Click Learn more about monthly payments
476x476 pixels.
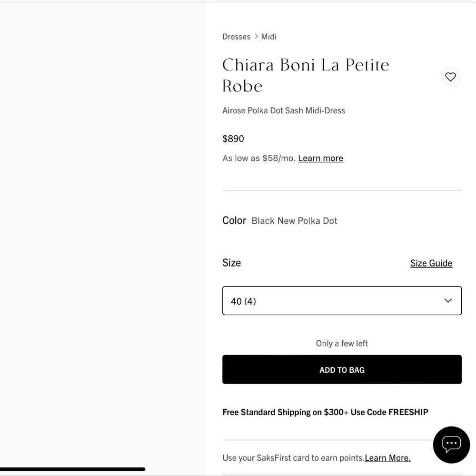pos(320,158)
